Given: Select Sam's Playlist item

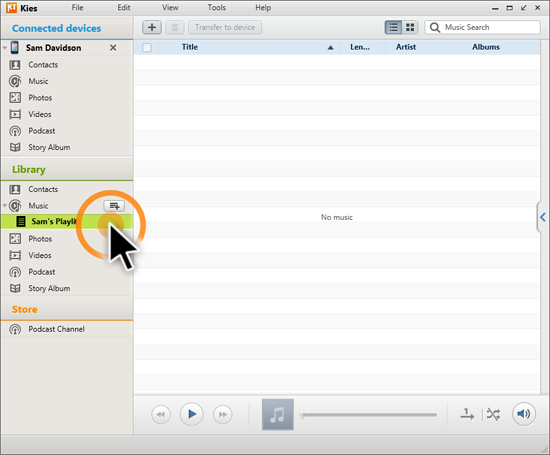Looking at the screenshot, I should tap(67, 222).
